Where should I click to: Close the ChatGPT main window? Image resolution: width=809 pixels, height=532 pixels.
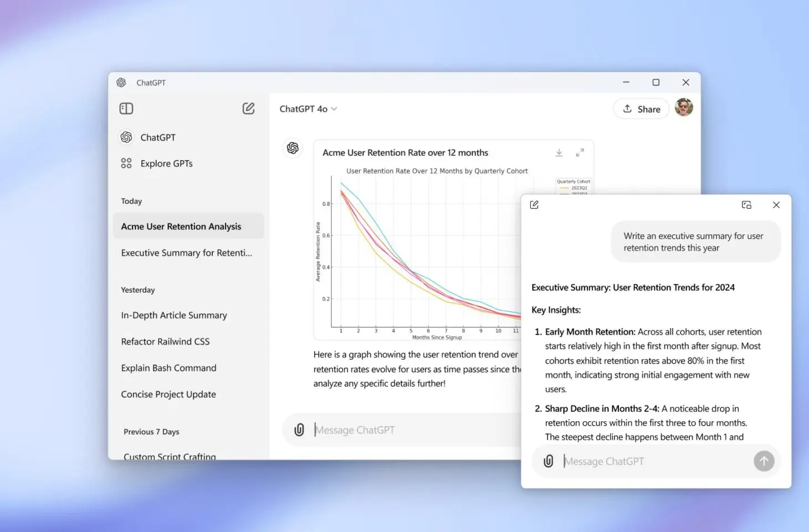(x=685, y=82)
